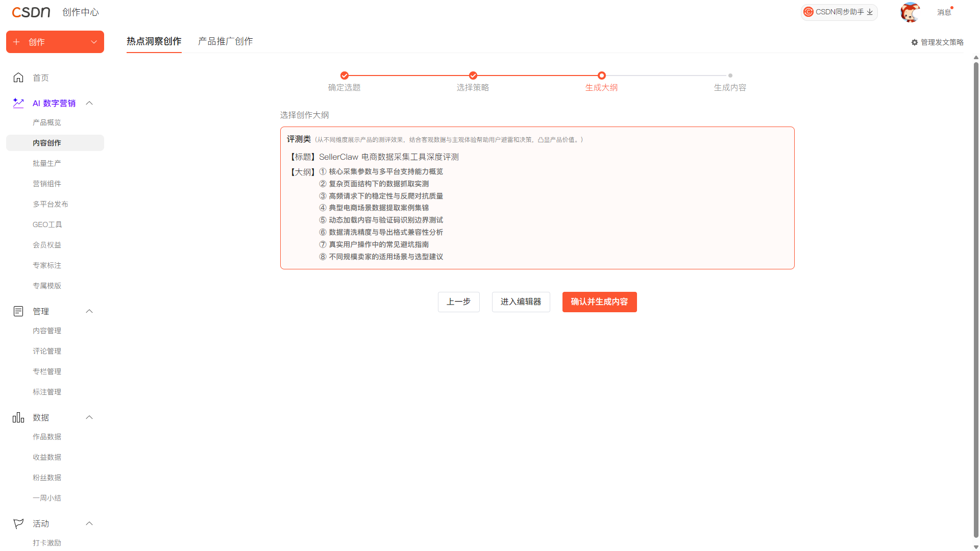
Task: Open 会员权益 sidebar item
Action: 47,245
